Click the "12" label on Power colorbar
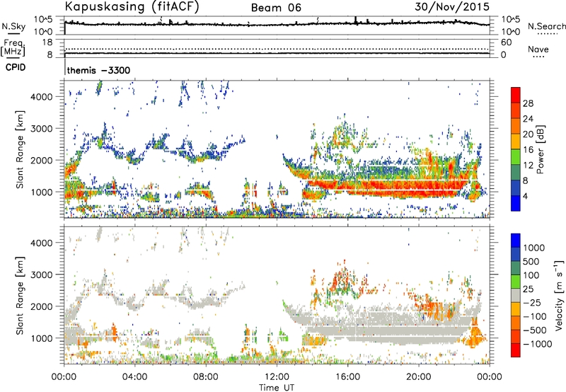Image resolution: width=566 pixels, height=392 pixels. pyautogui.click(x=528, y=166)
